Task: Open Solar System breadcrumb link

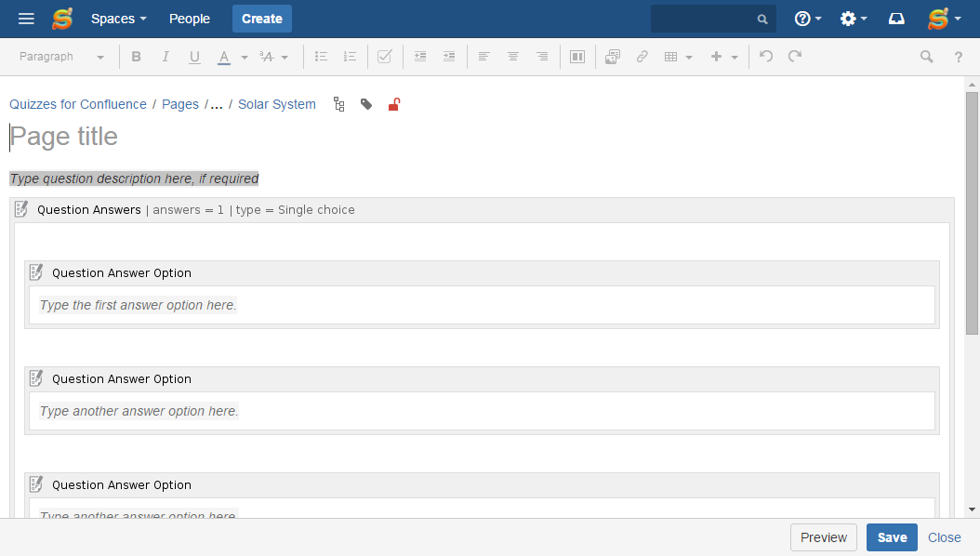Action: tap(277, 104)
